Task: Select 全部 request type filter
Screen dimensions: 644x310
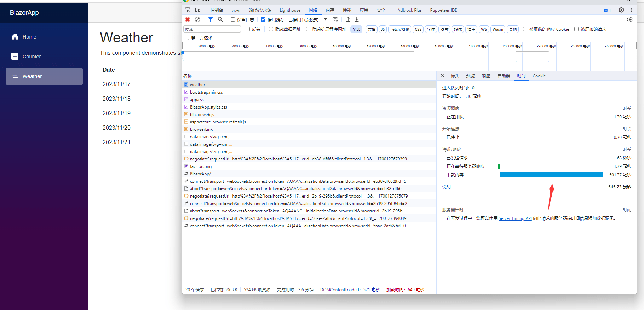Action: click(356, 29)
